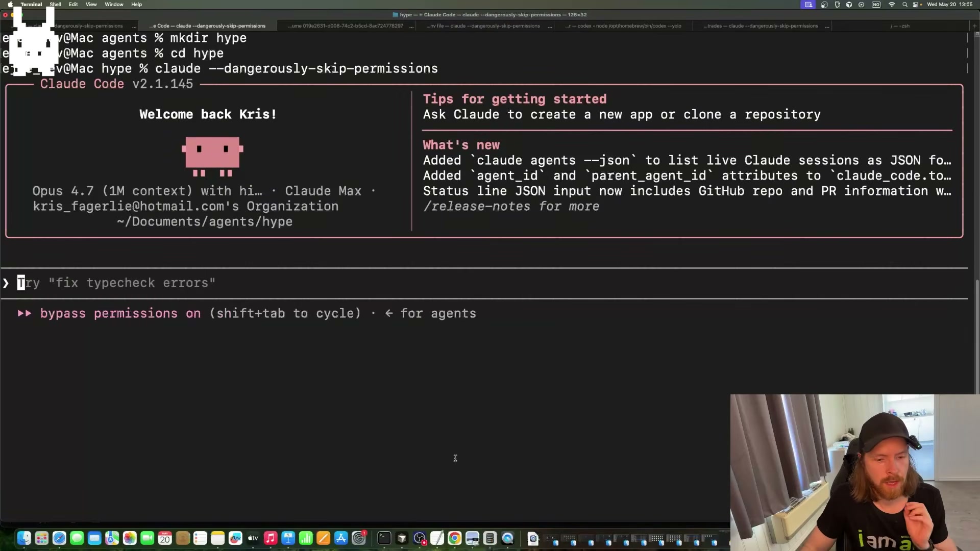
Task: Open Notes app in Dock
Action: tap(218, 538)
